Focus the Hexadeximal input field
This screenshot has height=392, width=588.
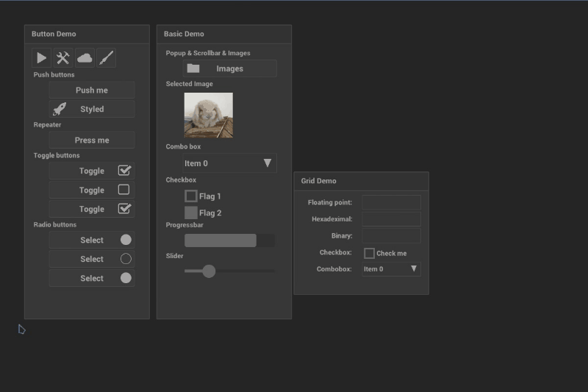pyautogui.click(x=391, y=219)
